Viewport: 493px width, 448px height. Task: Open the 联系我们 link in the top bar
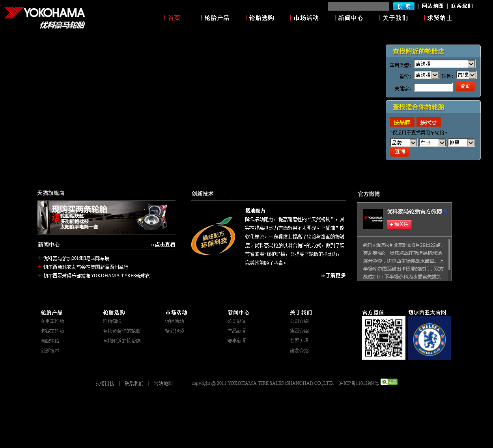point(462,6)
